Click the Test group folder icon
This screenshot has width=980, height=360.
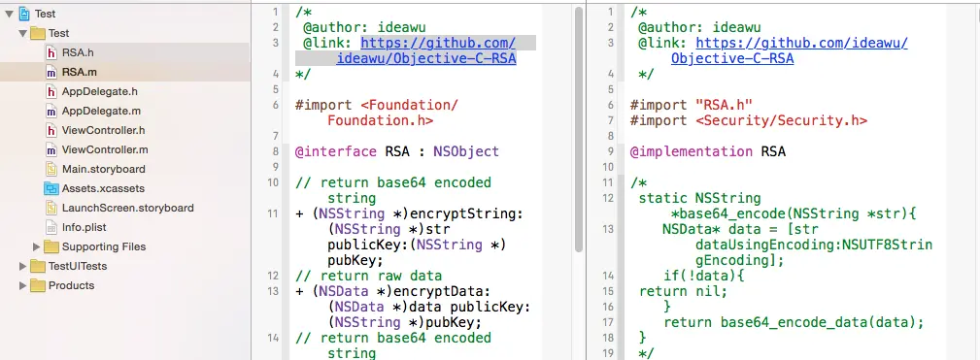coord(38,33)
